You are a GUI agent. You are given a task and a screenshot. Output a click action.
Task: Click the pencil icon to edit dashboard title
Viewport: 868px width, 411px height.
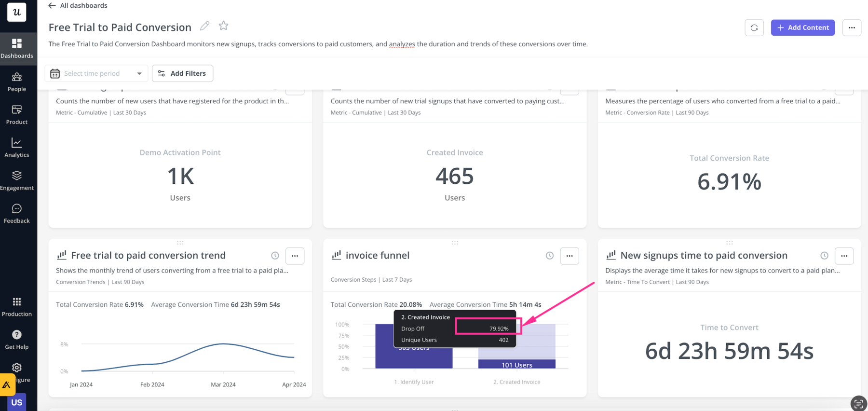click(x=204, y=26)
